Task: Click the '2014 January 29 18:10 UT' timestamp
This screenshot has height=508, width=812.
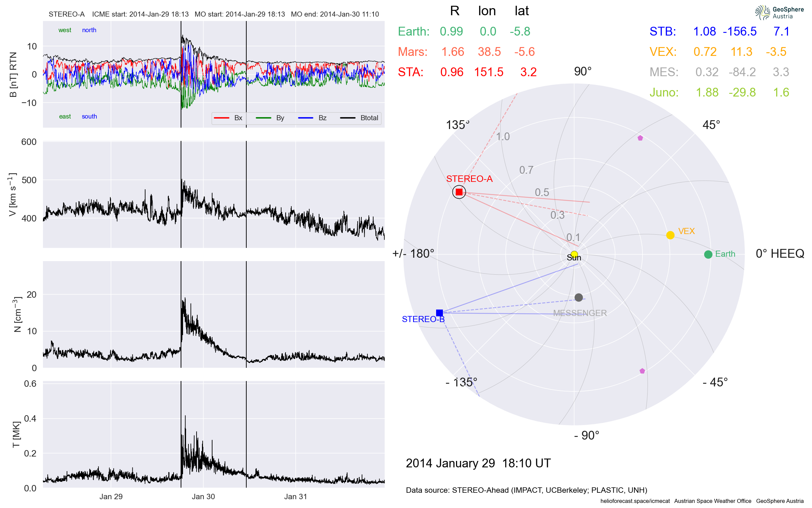Action: (x=478, y=463)
